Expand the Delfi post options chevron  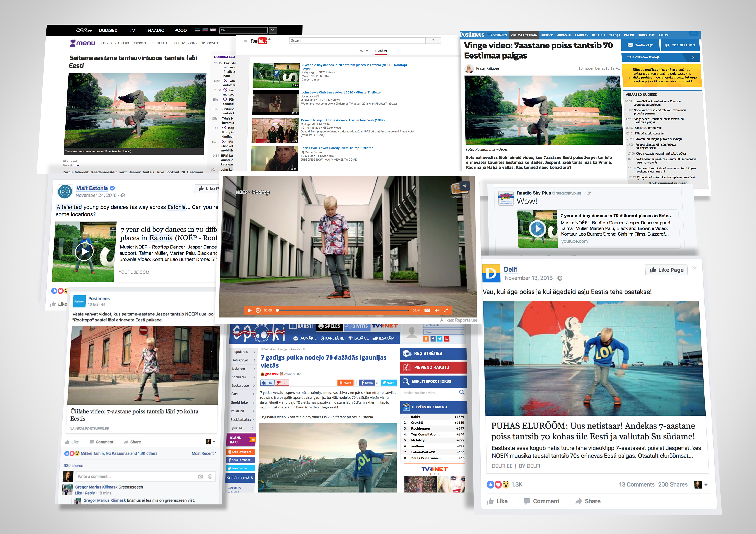tap(694, 268)
